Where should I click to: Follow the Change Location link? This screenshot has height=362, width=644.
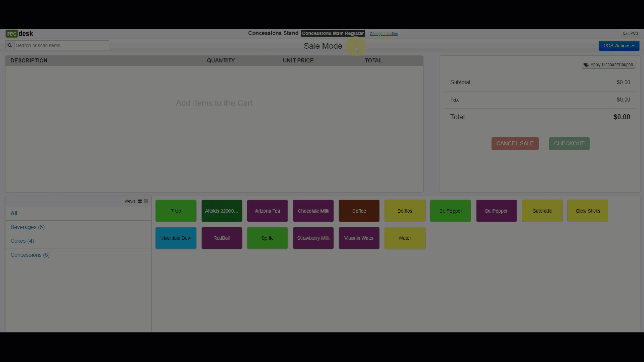383,34
